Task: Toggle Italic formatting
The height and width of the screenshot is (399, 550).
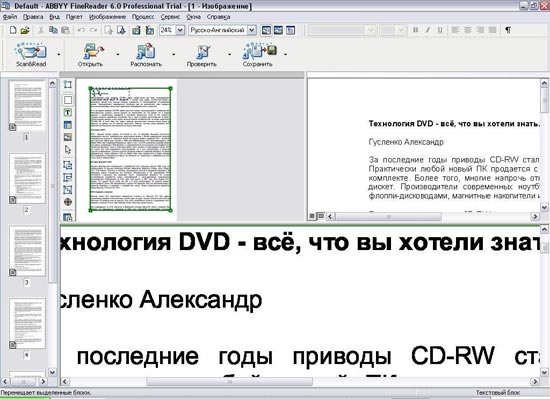Action: coord(428,30)
